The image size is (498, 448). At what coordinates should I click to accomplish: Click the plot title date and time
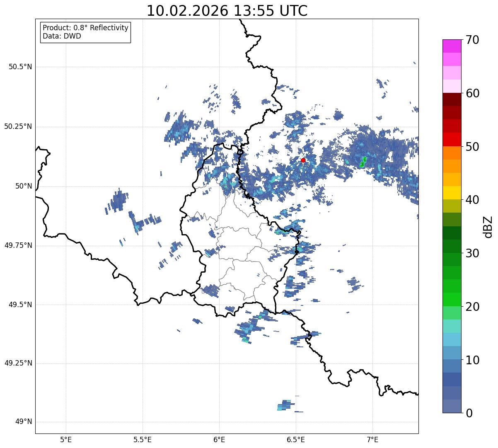227,11
